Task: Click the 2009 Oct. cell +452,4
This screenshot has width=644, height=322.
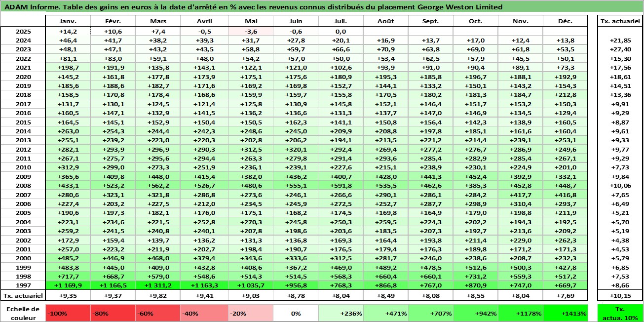Action: [476, 177]
